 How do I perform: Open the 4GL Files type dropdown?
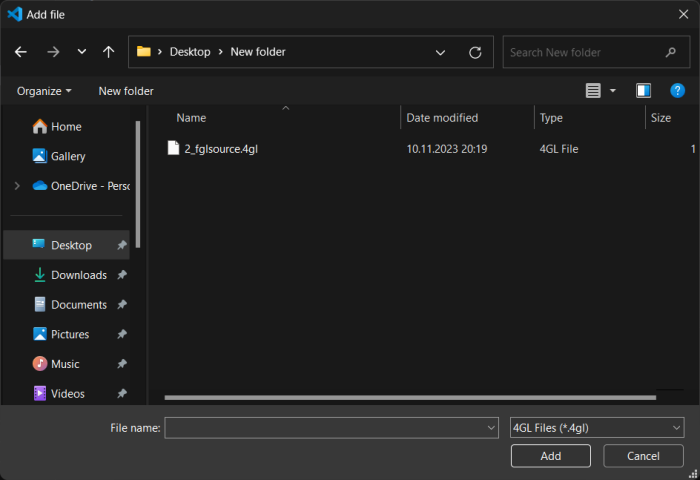pyautogui.click(x=597, y=428)
